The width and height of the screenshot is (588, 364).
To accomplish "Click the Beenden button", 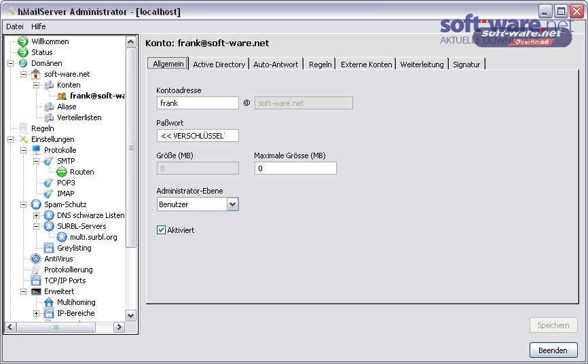I will coord(553,350).
